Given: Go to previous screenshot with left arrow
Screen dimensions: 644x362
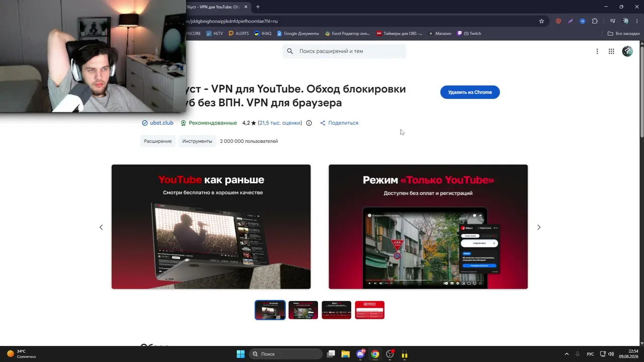Looking at the screenshot, I should [101, 227].
